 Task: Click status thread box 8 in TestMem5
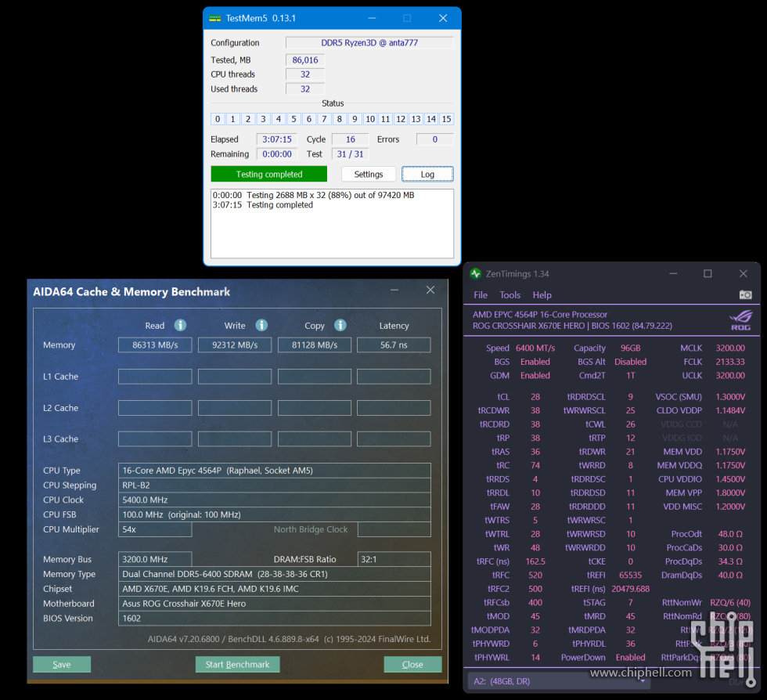pyautogui.click(x=340, y=119)
